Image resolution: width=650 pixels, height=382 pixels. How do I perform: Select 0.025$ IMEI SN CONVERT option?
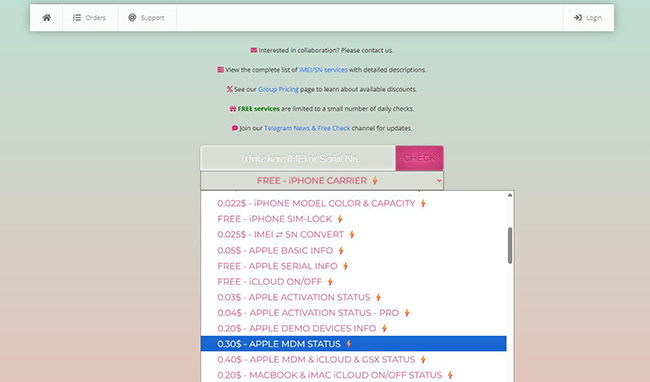[354, 235]
